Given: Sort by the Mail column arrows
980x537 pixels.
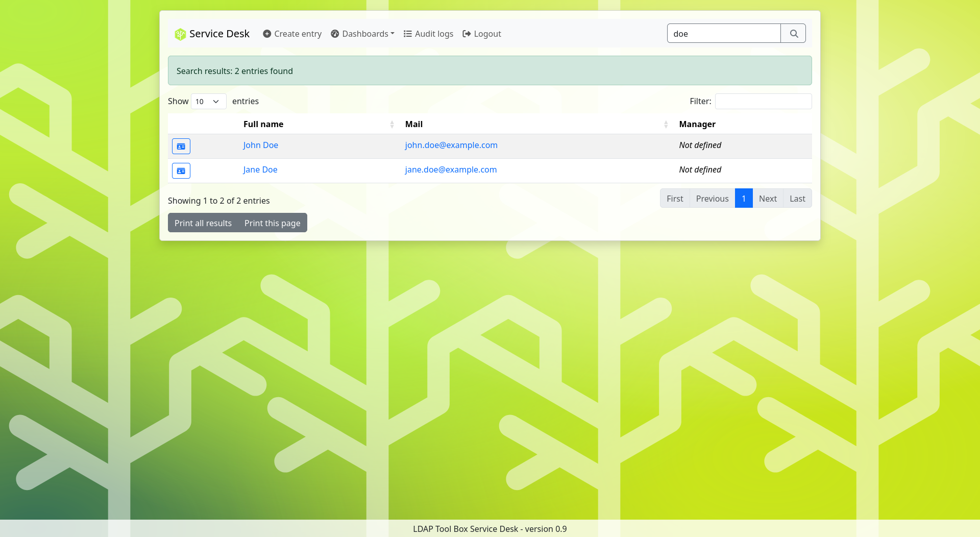Looking at the screenshot, I should coord(666,125).
